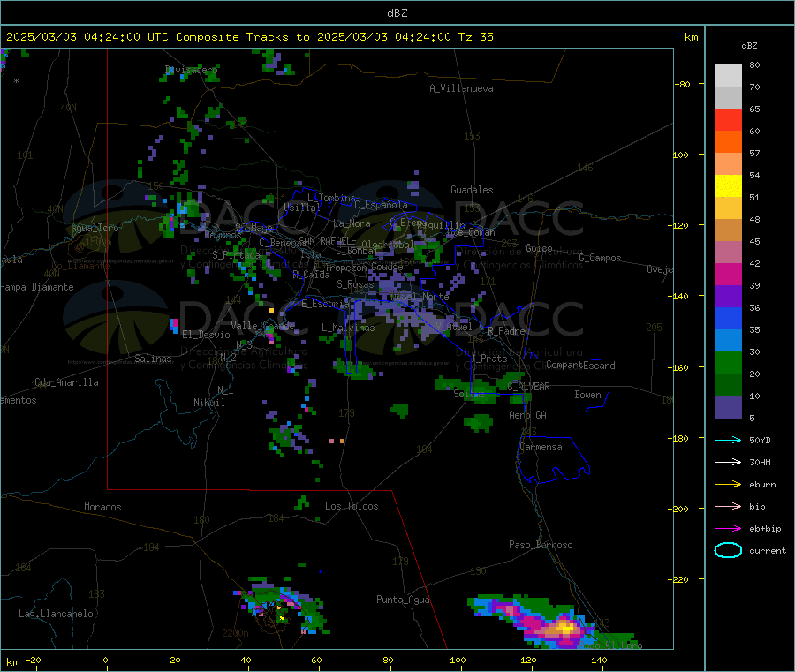
Task: Click the '40' horizontal axis tick label
Action: tap(246, 660)
